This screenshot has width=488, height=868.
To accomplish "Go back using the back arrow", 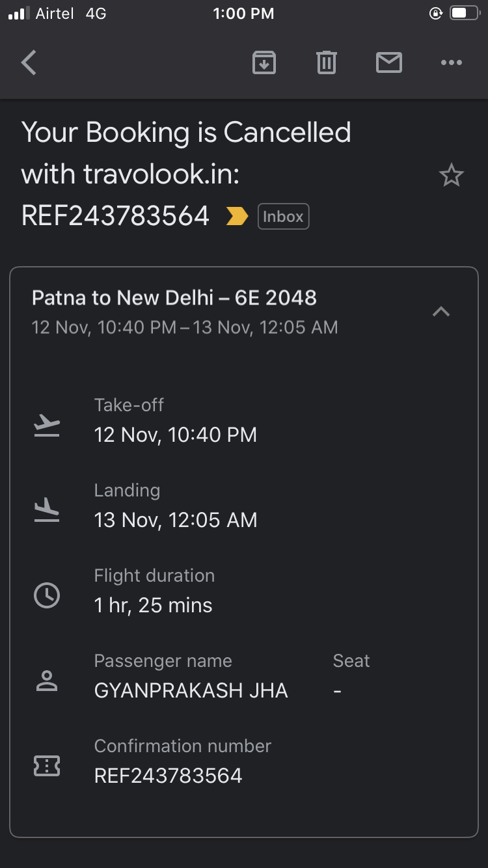I will [x=29, y=63].
